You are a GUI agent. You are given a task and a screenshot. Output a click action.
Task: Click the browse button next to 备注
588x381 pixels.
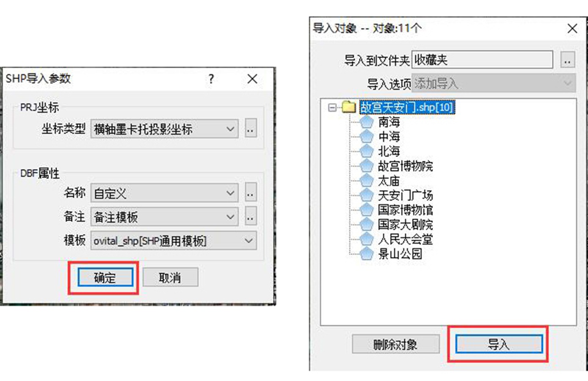(251, 217)
